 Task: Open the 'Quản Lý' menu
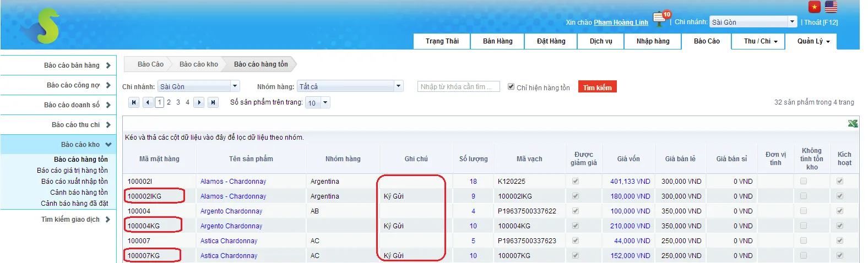(x=813, y=41)
